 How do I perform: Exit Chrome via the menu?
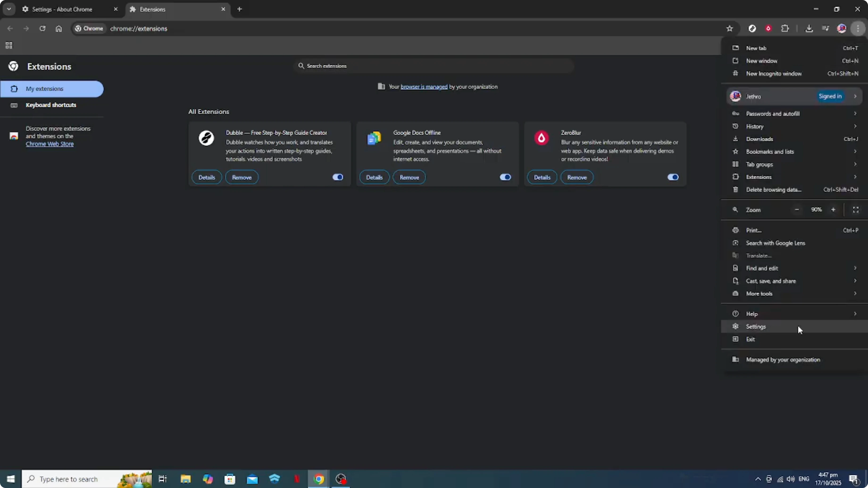[x=795, y=339]
